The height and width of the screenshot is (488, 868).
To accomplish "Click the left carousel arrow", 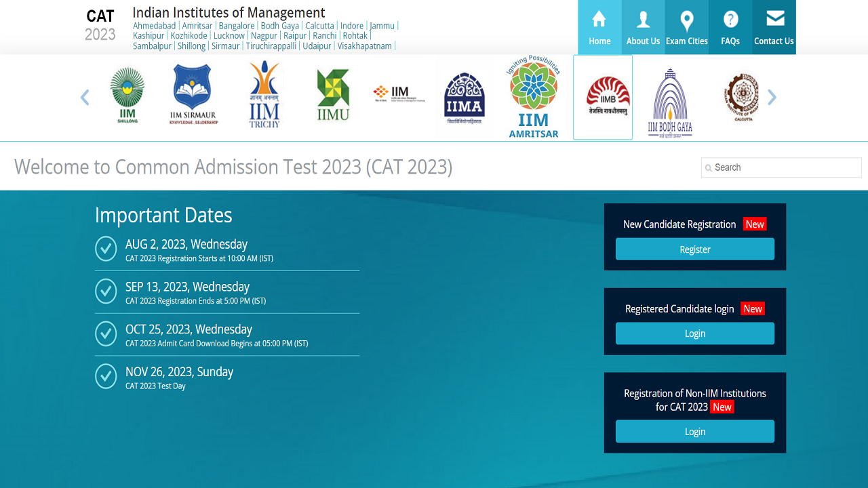I will tap(84, 97).
